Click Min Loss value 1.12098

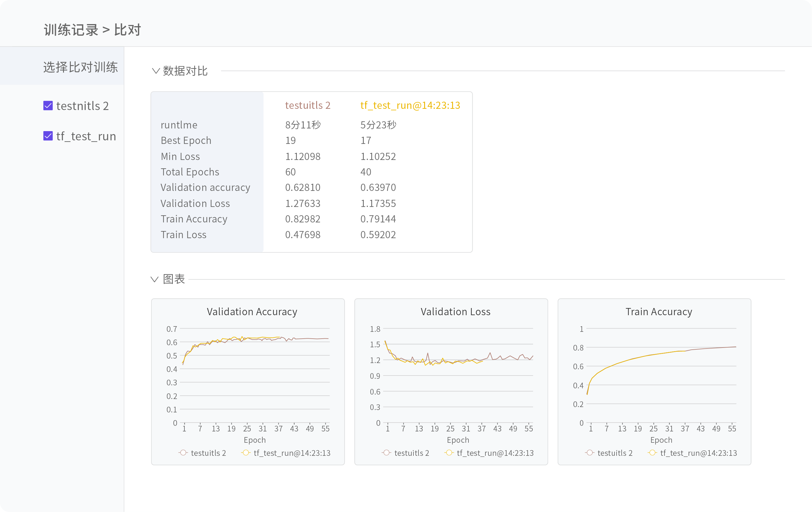point(303,156)
